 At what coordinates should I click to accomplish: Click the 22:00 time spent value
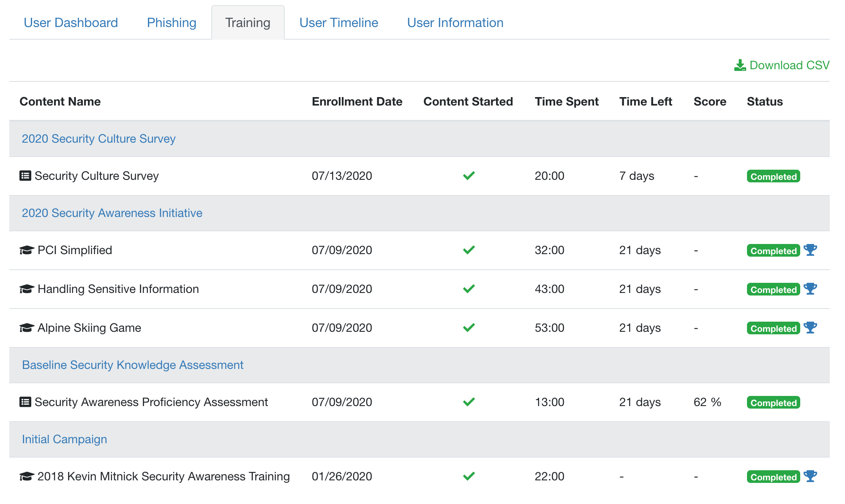pos(550,477)
